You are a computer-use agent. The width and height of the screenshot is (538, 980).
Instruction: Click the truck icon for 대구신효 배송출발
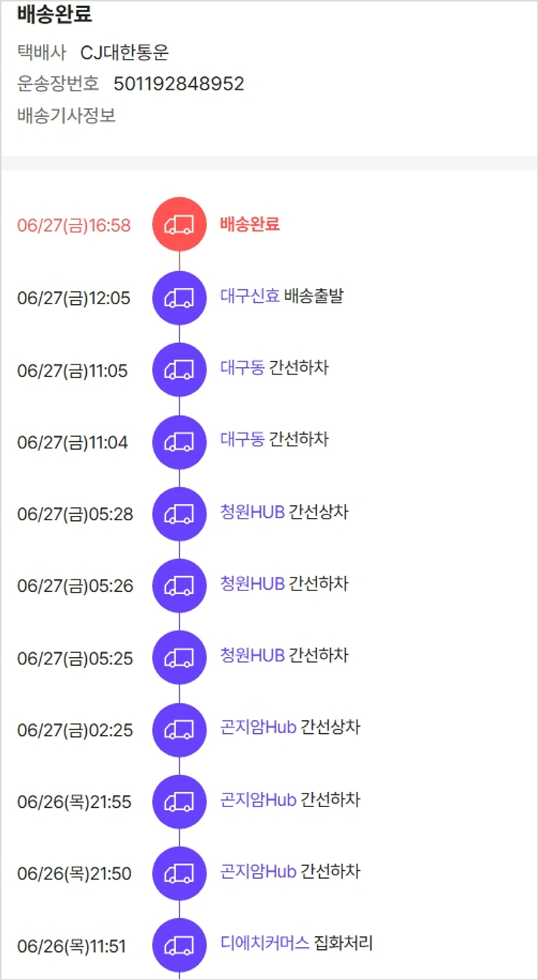[x=179, y=298]
